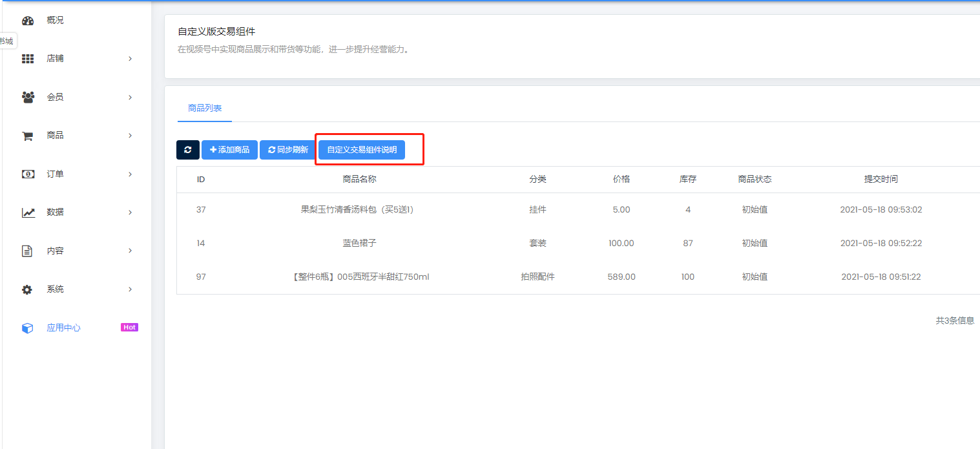Click the 分类 column header
980x449 pixels.
(537, 179)
